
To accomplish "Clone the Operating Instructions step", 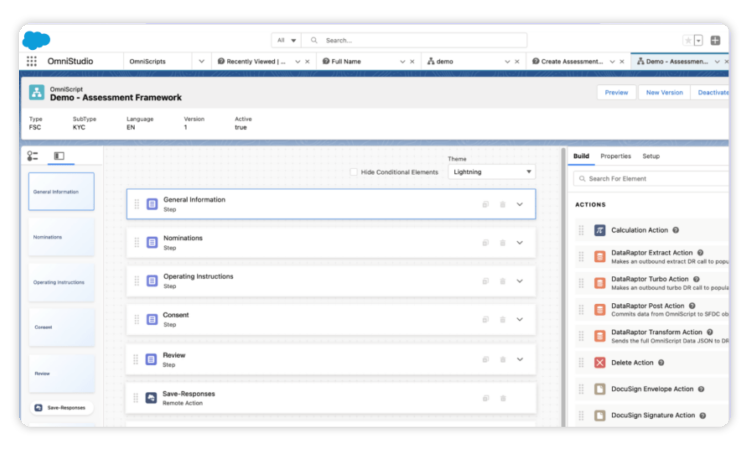I will pyautogui.click(x=485, y=281).
